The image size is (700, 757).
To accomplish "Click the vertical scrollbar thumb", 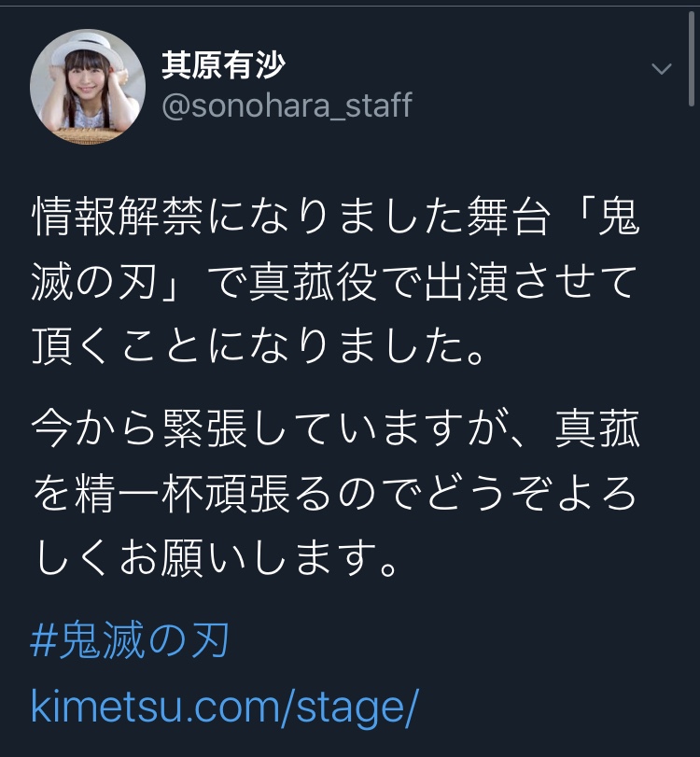I will pos(692,58).
